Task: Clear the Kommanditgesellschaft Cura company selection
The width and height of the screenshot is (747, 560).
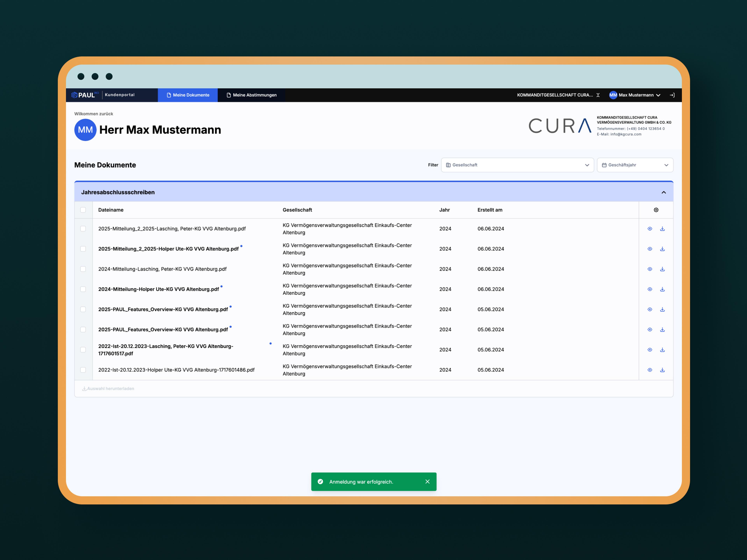Action: pos(598,95)
